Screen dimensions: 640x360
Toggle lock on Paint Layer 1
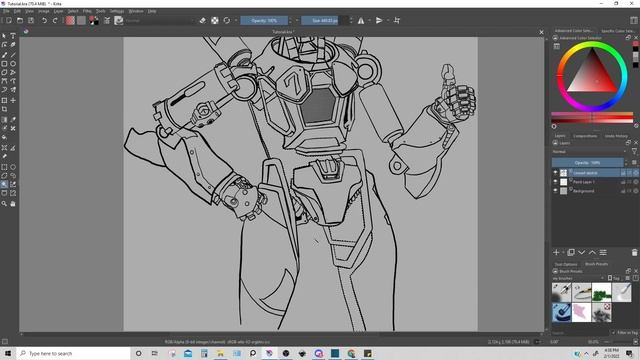(623, 182)
